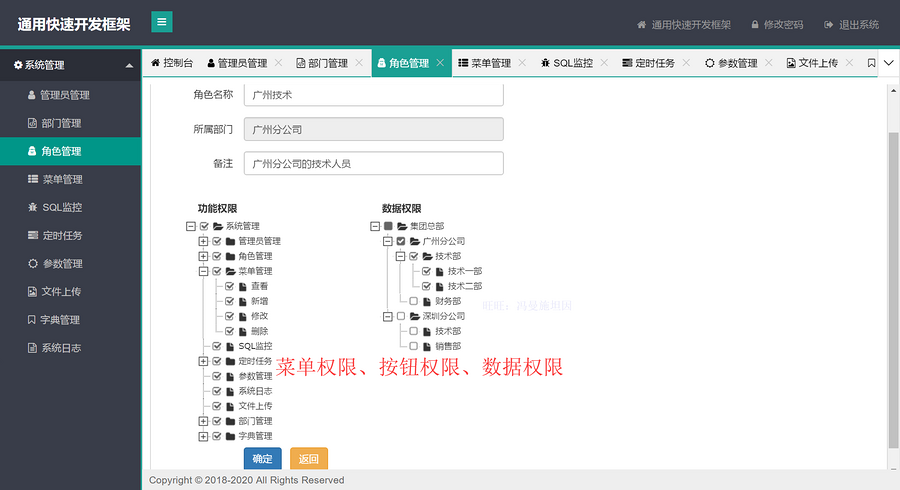Click the bookmark icon tab at far right
Image resolution: width=900 pixels, height=490 pixels.
click(x=871, y=63)
